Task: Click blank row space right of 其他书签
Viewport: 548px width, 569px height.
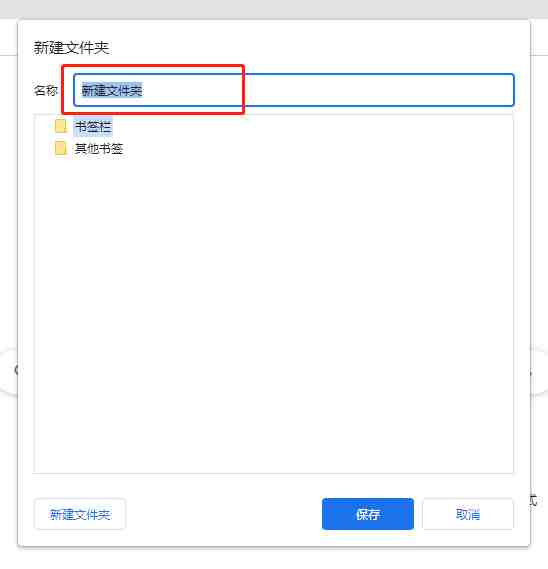Action: point(318,148)
